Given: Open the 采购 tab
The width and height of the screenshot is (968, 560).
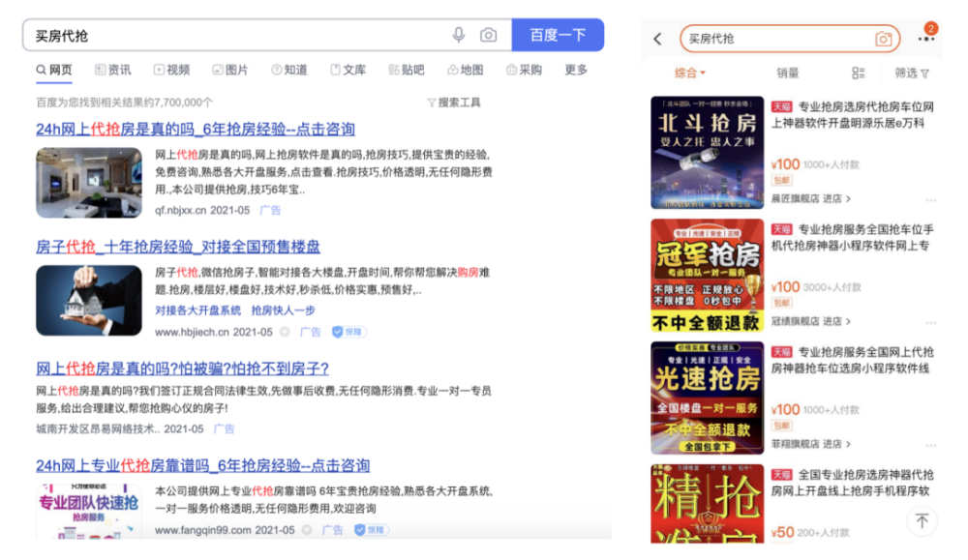Looking at the screenshot, I should pyautogui.click(x=524, y=70).
